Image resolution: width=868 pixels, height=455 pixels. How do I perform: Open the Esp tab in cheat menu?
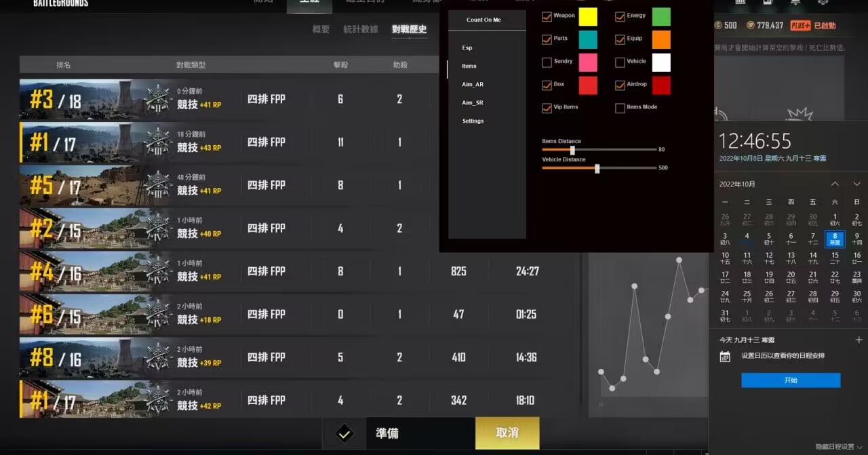point(467,48)
